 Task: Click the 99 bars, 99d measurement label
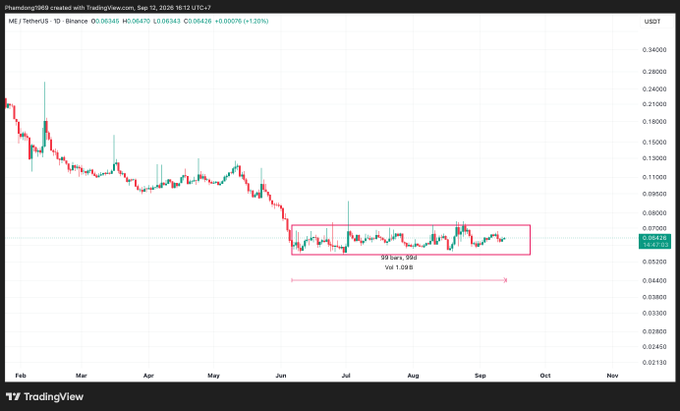399,258
